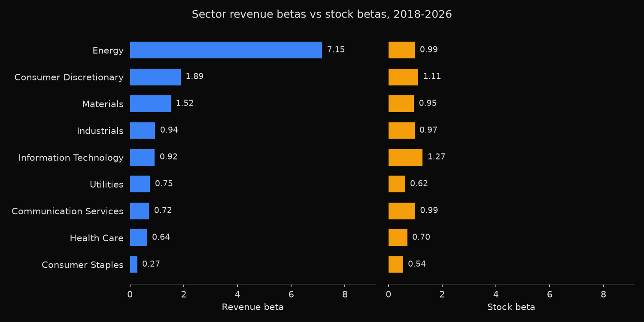The height and width of the screenshot is (322, 644).
Task: Click tick label 0 on Revenue beta axis
Action: click(130, 295)
